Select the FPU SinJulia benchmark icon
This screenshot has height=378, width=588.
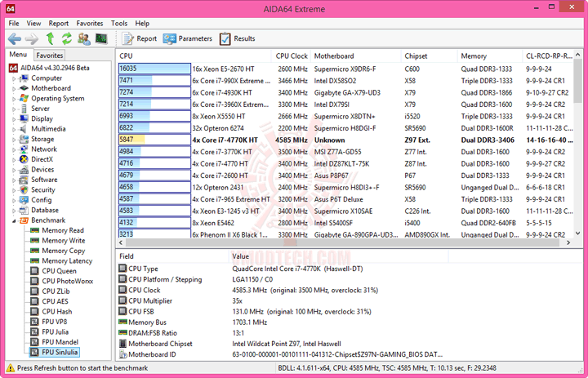pyautogui.click(x=34, y=352)
